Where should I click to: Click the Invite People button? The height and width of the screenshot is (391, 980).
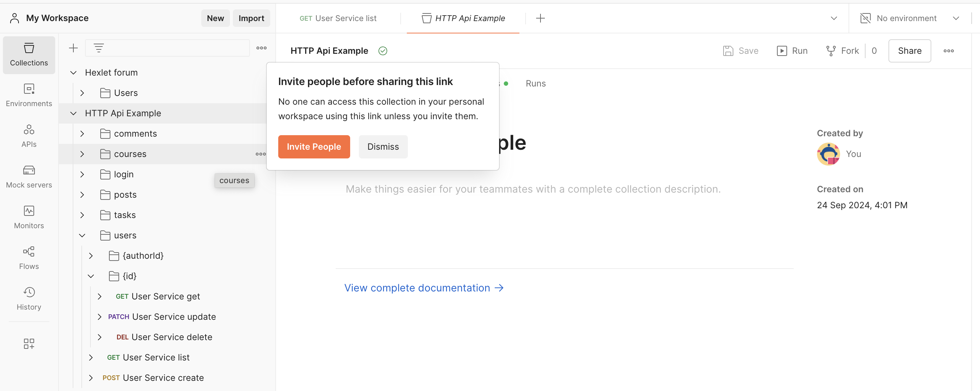point(313,146)
